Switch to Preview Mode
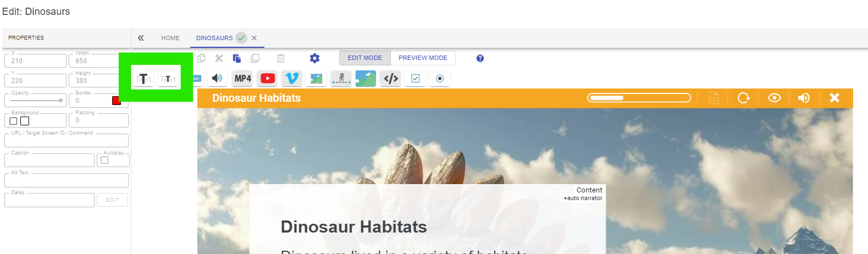The image size is (868, 254). point(423,58)
